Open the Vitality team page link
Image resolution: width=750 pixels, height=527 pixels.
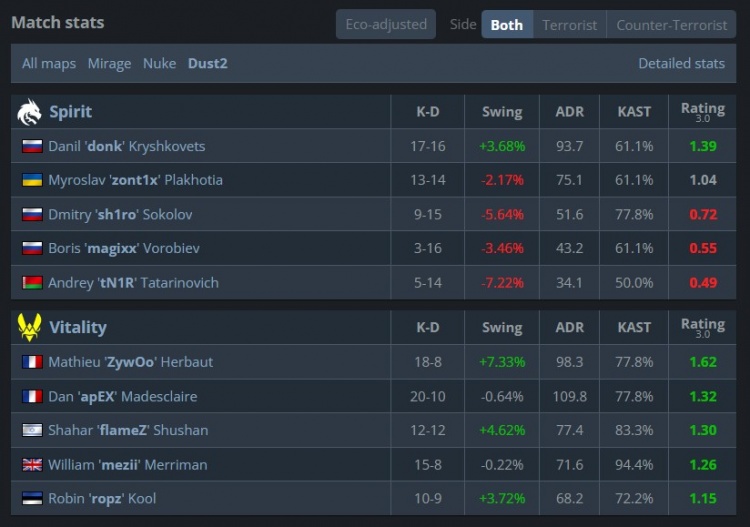pos(77,327)
